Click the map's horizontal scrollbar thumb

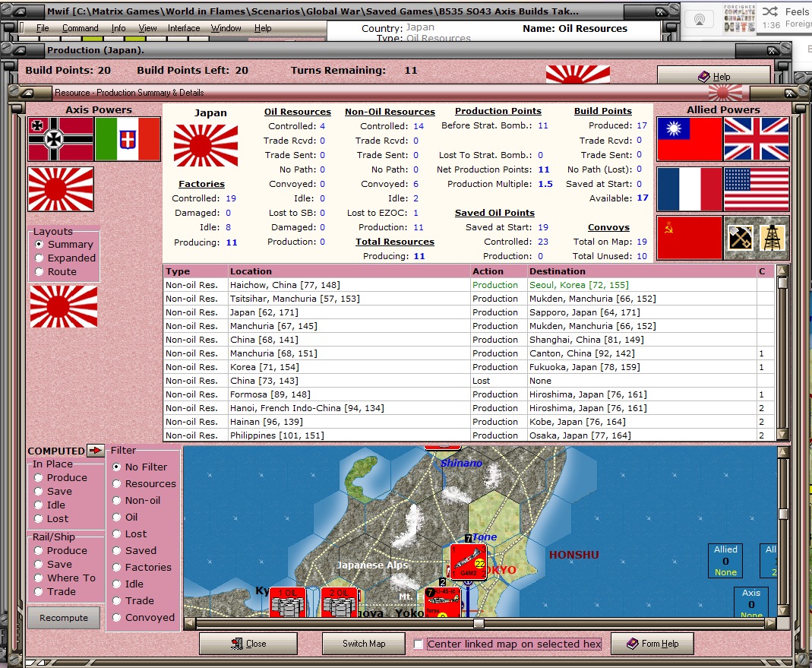479,624
